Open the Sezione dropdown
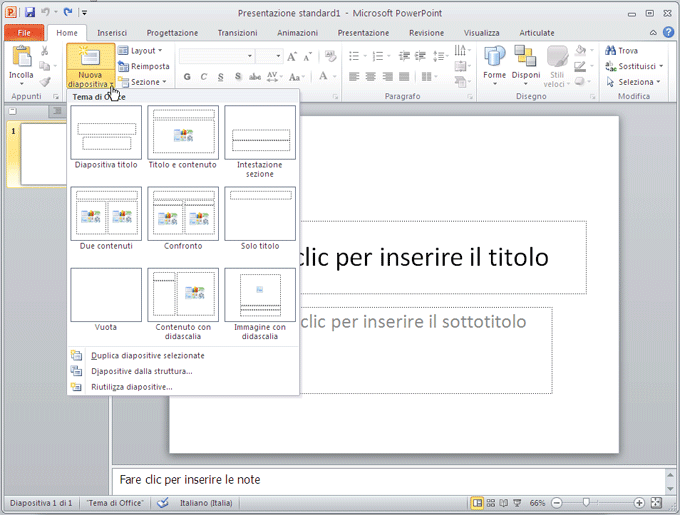Screen dimensions: 680x515 143,82
